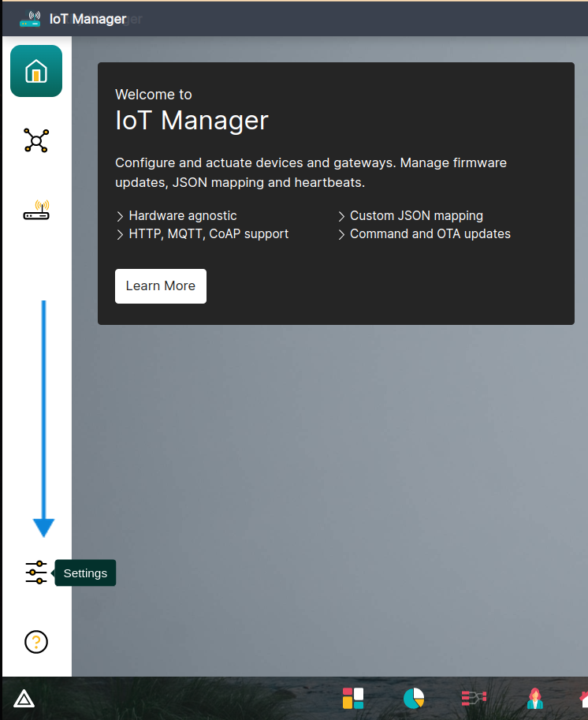Select the network graph taskbar icon
588x720 pixels.
coord(474,698)
